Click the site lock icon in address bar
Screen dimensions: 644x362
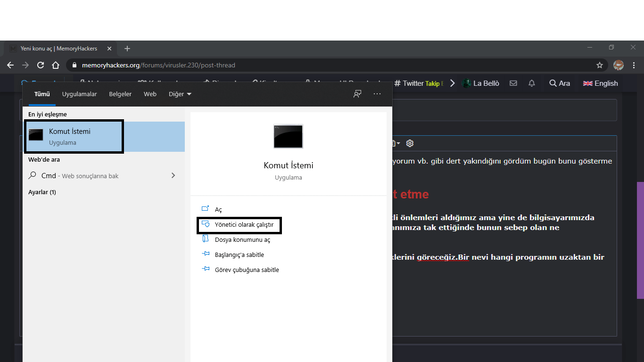pyautogui.click(x=75, y=65)
